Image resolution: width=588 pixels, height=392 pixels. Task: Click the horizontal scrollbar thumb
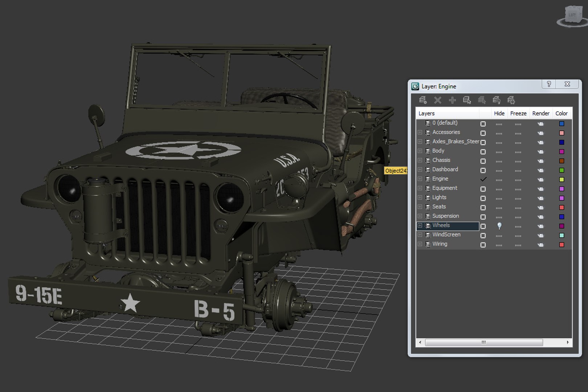click(x=484, y=342)
